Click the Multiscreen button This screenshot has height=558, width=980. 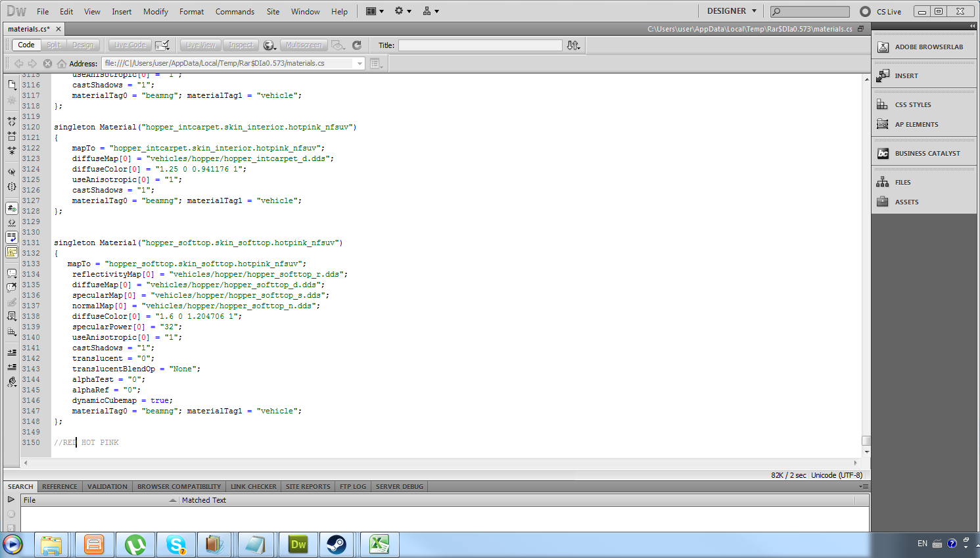(x=304, y=45)
